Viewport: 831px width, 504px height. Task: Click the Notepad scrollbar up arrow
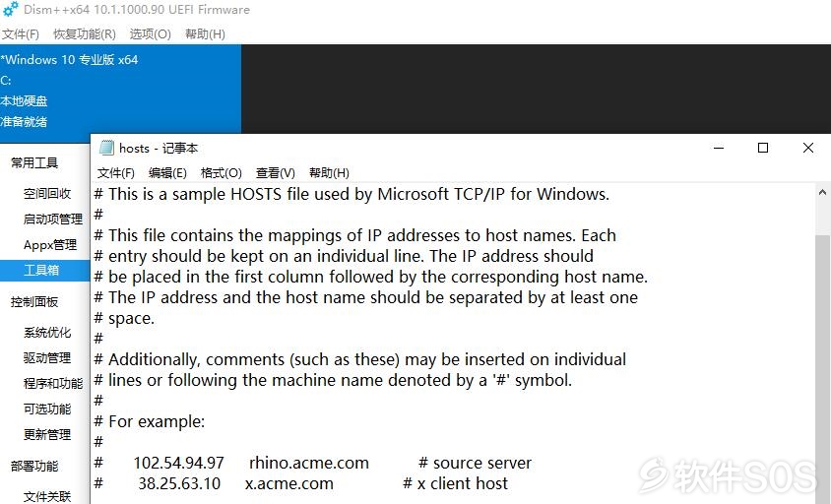pos(822,192)
